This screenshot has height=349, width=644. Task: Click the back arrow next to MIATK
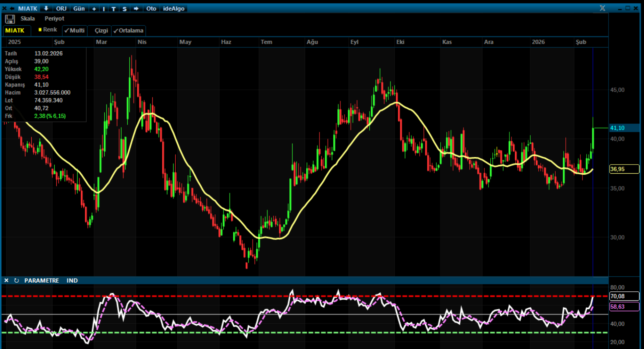12,8
